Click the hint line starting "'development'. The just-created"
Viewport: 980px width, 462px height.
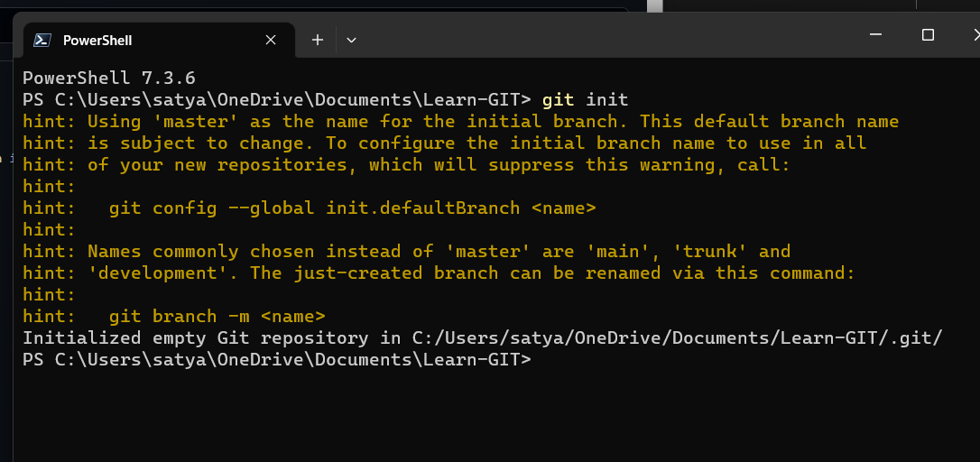439,273
